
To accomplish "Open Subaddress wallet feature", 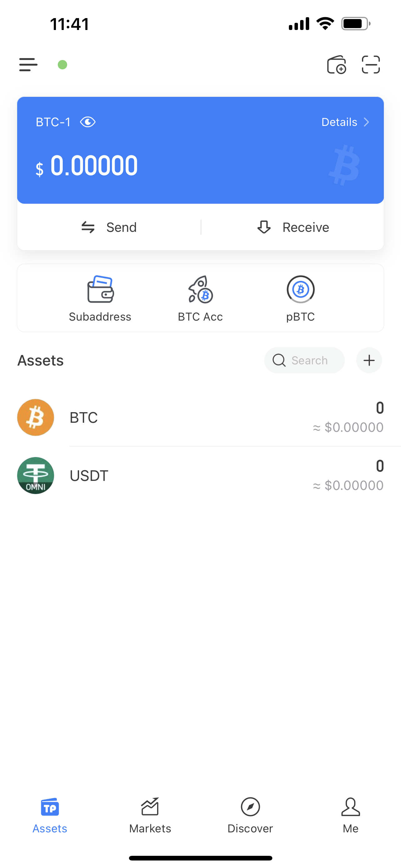I will pyautogui.click(x=100, y=298).
